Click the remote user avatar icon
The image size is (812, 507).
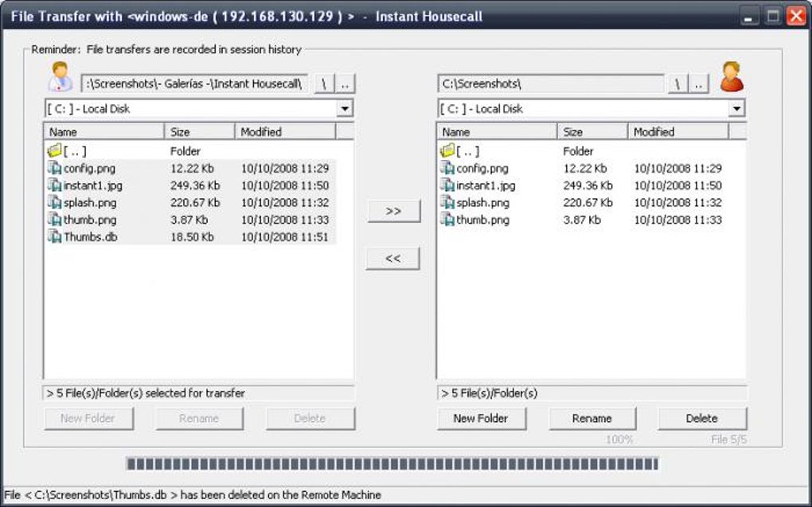point(732,76)
